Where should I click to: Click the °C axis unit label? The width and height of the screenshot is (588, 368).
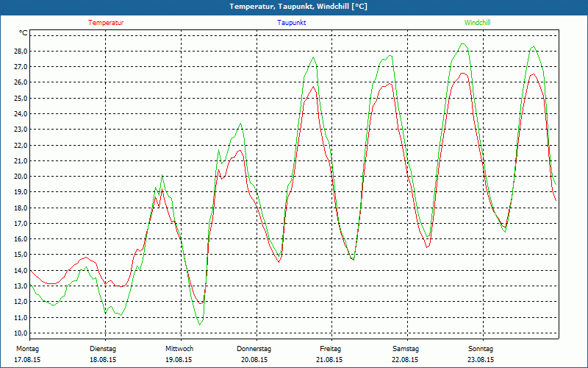23,33
